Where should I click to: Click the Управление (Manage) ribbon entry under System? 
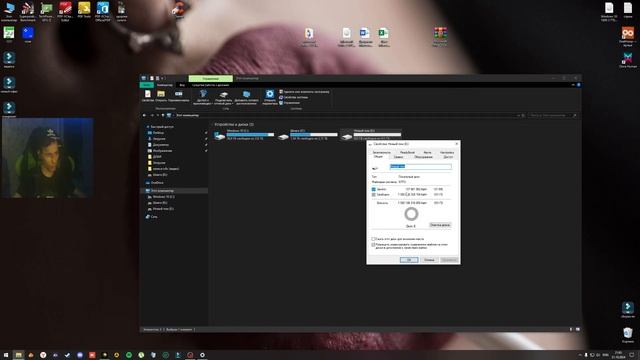[289, 102]
